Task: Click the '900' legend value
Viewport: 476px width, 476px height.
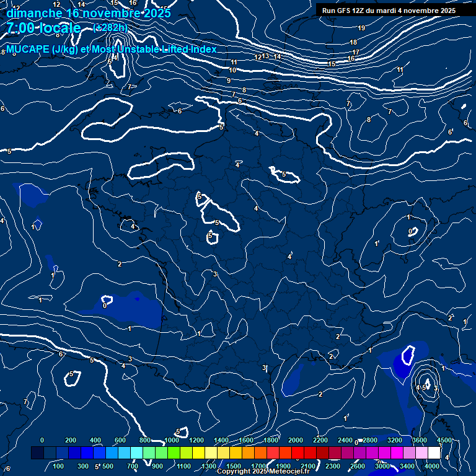Action: click(x=157, y=466)
